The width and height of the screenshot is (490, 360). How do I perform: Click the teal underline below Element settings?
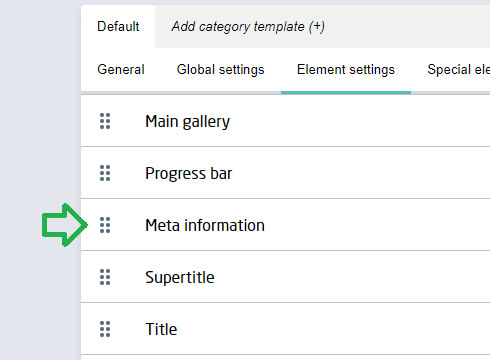[346, 92]
